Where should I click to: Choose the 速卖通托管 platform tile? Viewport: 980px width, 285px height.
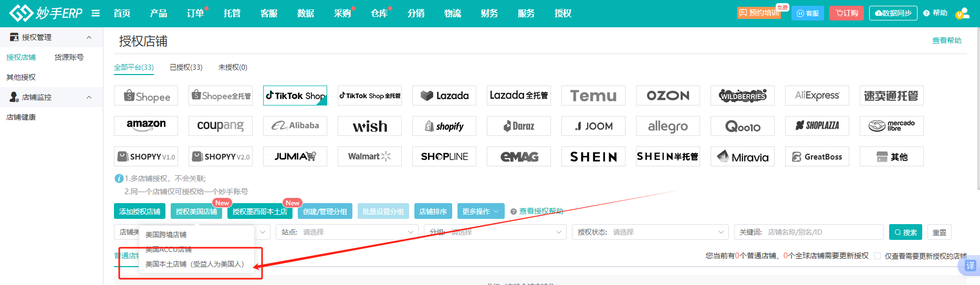(892, 96)
